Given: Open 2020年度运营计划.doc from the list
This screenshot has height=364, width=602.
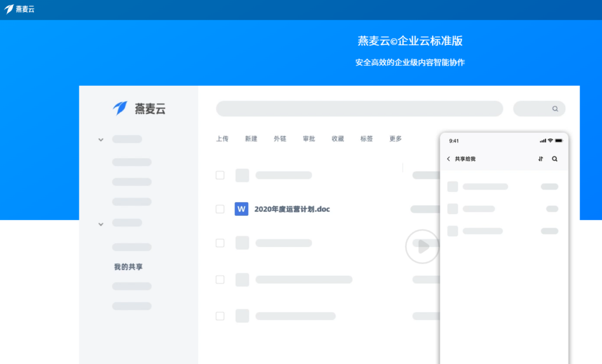Looking at the screenshot, I should [x=292, y=209].
